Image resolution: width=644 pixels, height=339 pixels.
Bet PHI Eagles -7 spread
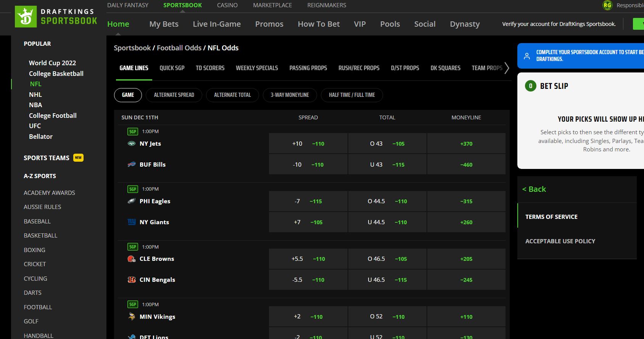click(x=308, y=201)
